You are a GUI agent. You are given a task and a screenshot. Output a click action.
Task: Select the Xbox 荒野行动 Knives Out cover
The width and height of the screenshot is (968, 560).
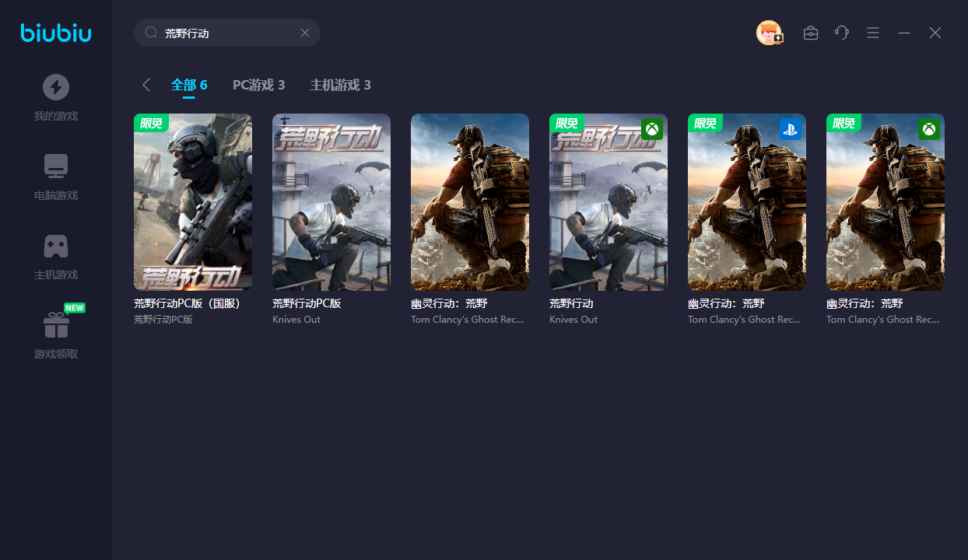(609, 202)
